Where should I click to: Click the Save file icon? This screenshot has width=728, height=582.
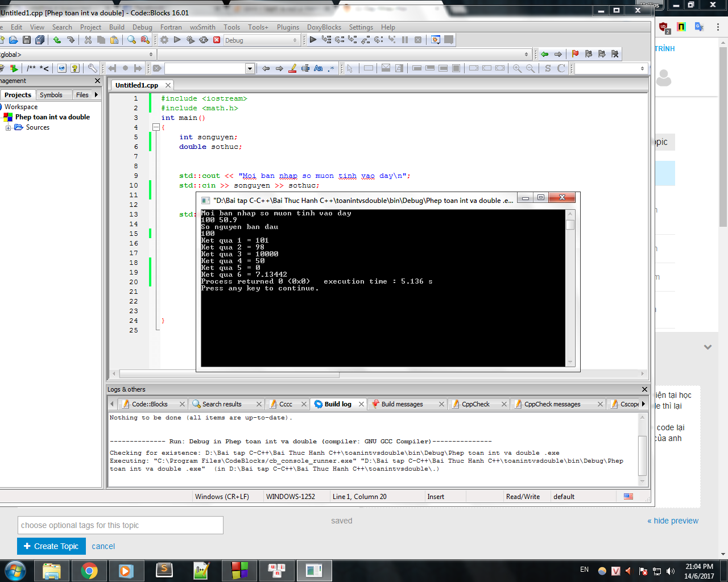tap(27, 40)
